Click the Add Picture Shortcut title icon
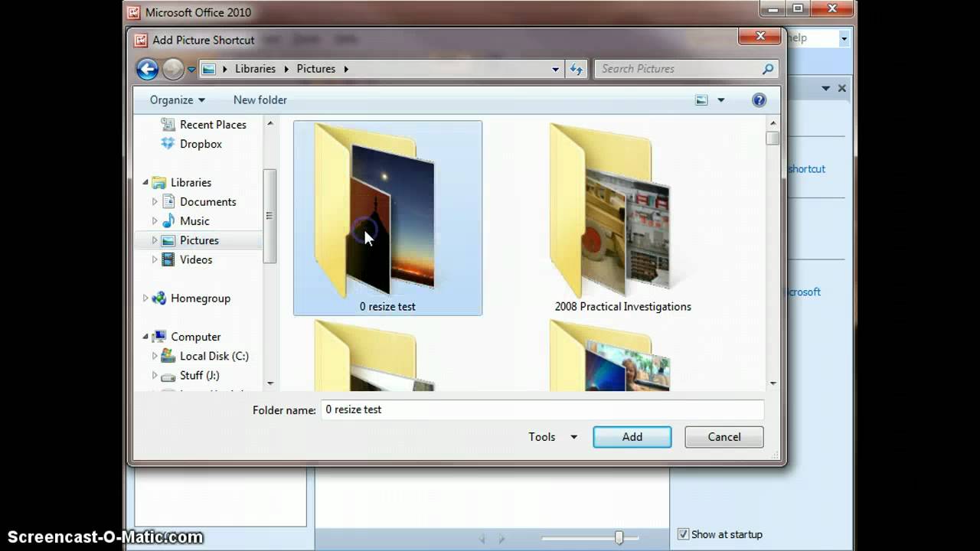980x551 pixels. [x=141, y=40]
